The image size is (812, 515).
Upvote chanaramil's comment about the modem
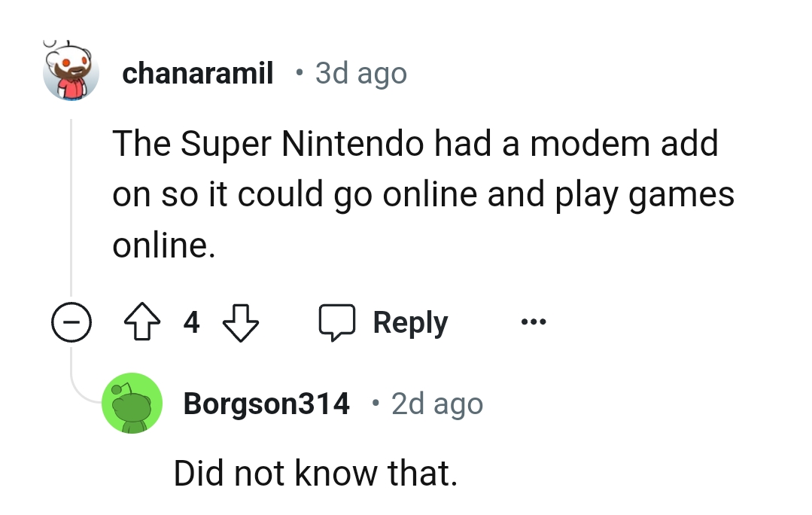click(142, 322)
